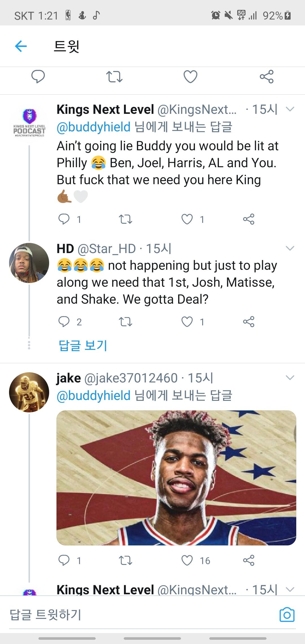Like Kings Next Level's Buddy reply
The height and width of the screenshot is (644, 305).
click(x=187, y=219)
